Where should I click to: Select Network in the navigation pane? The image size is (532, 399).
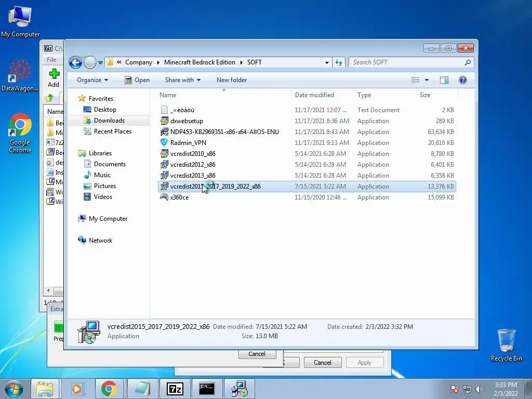click(x=100, y=241)
